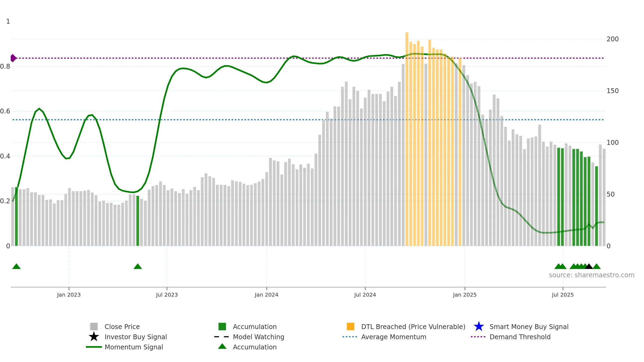
Task: Click the green Accumulation triangle legend icon
Action: 222,346
